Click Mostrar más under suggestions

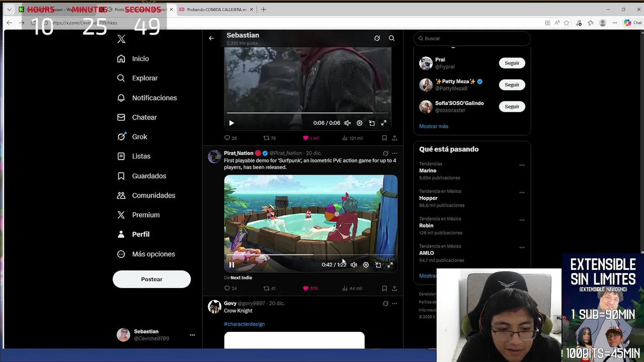point(434,126)
